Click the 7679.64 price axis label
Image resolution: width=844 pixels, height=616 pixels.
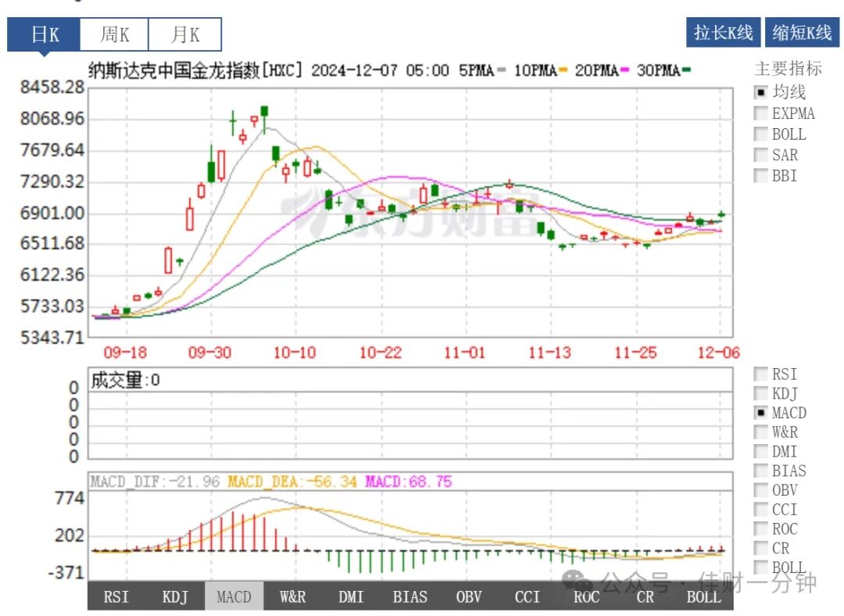click(53, 149)
